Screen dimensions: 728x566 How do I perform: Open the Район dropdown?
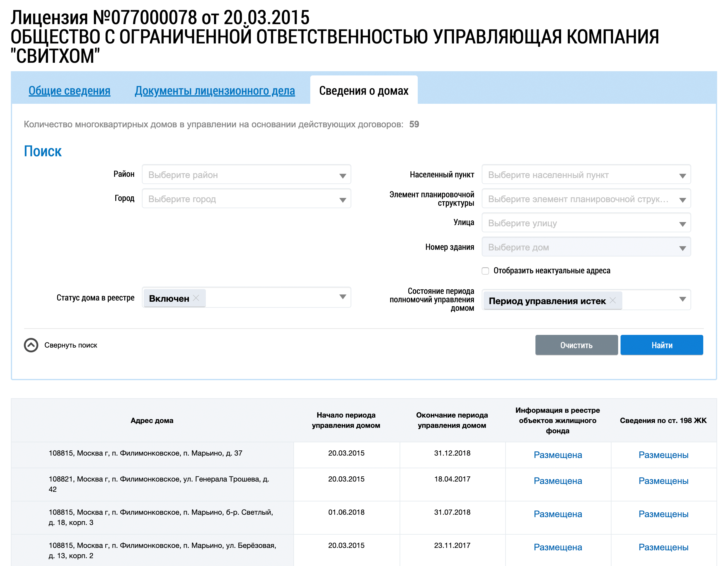pyautogui.click(x=246, y=174)
